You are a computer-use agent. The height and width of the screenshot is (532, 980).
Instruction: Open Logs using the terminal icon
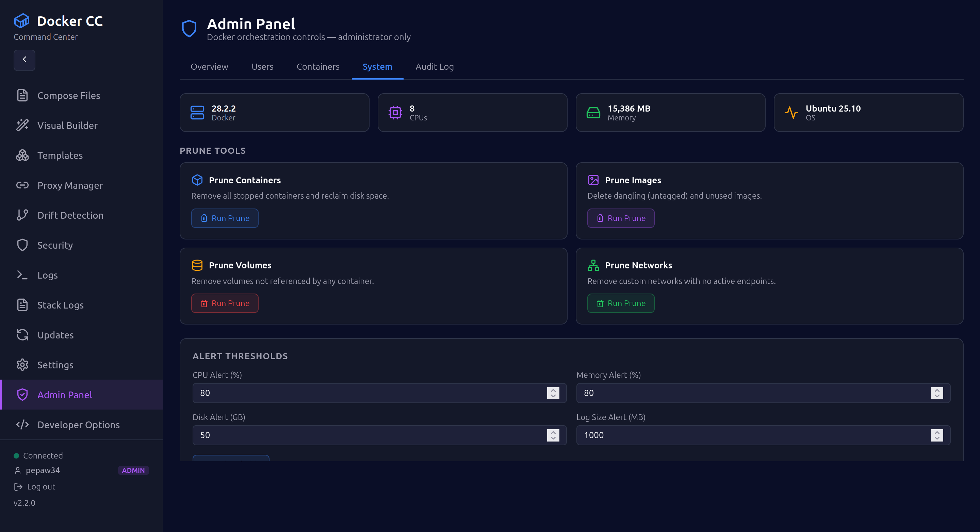[22, 275]
